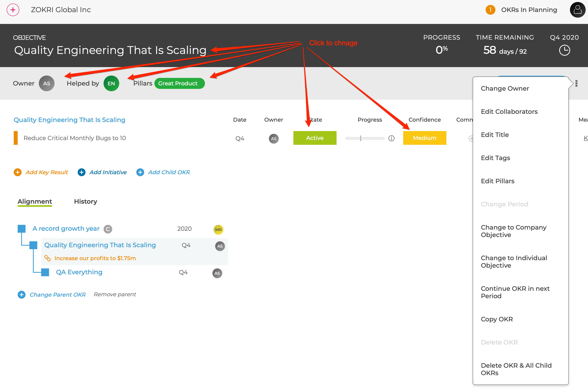Open the three-dot options menu icon
Image resolution: width=588 pixels, height=392 pixels.
pos(576,83)
